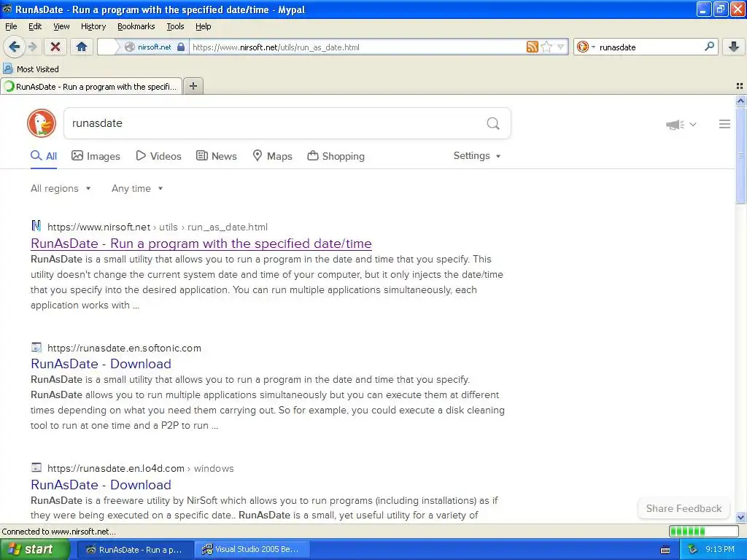
Task: Click runasdate.en.softonic.com URL text
Action: pos(124,348)
